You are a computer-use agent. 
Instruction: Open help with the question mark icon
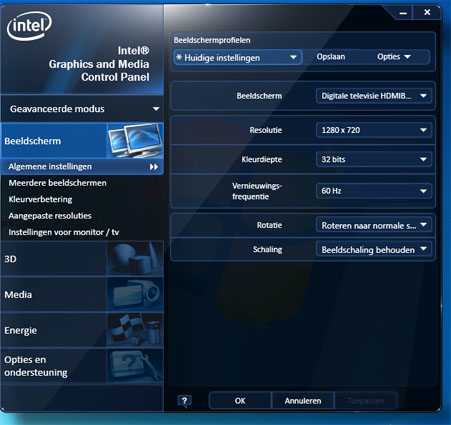(x=185, y=401)
